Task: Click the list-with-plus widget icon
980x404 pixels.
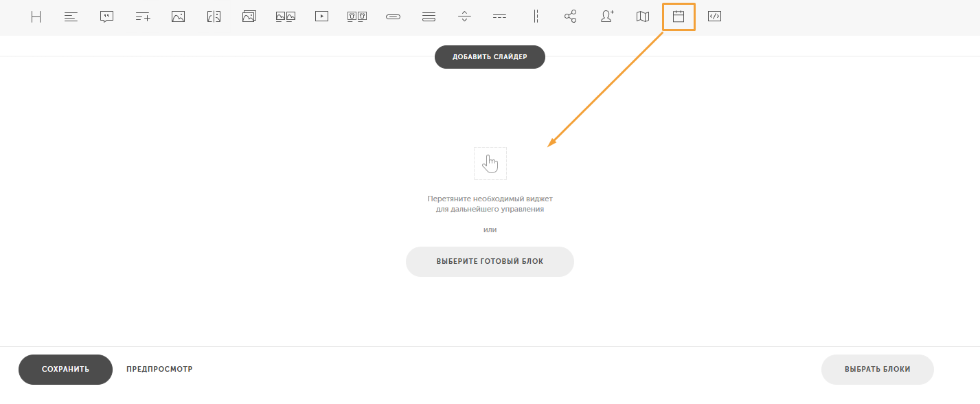Action: click(142, 17)
